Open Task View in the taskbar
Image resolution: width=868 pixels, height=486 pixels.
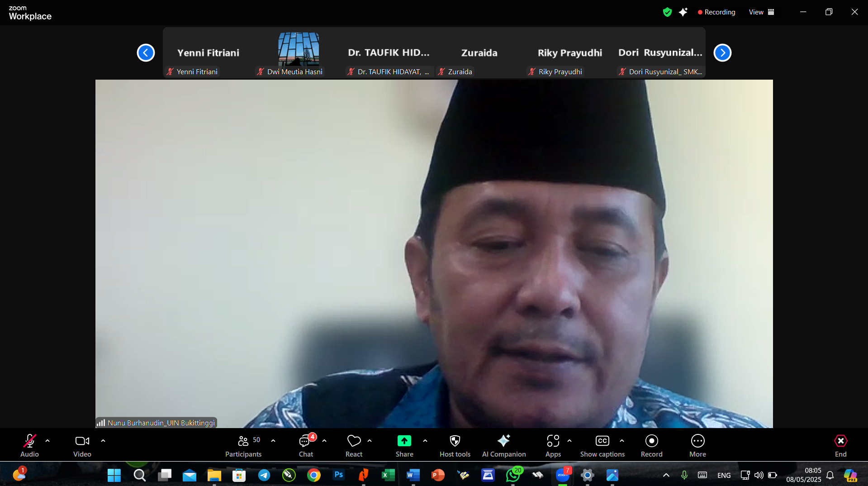click(165, 475)
